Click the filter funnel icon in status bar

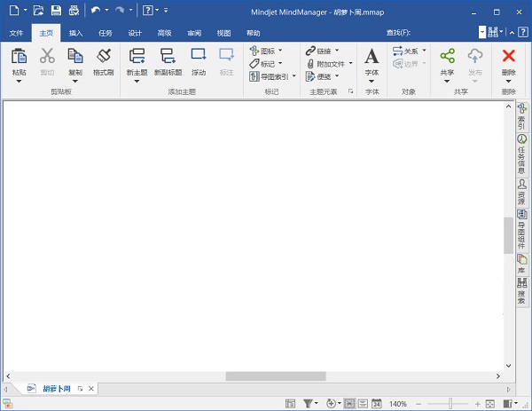[x=308, y=404]
